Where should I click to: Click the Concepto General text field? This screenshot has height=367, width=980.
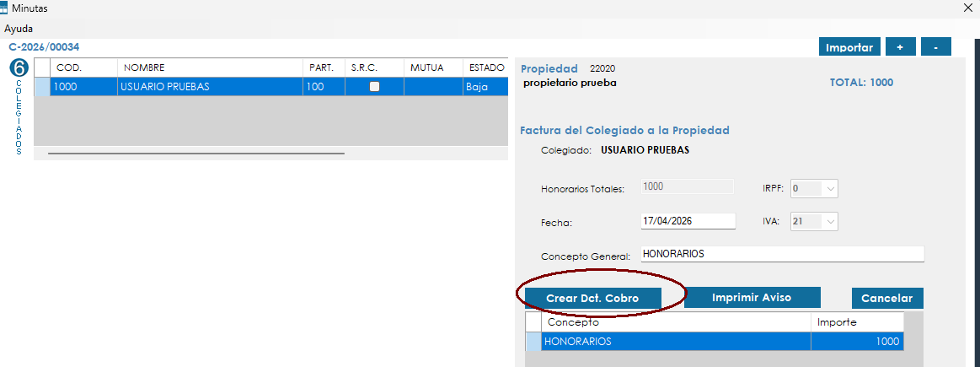click(x=781, y=254)
